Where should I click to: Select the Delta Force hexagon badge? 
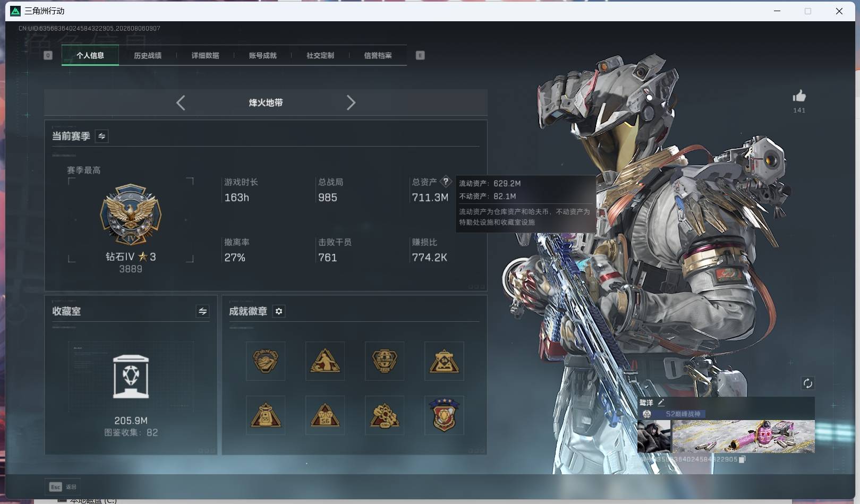[266, 361]
